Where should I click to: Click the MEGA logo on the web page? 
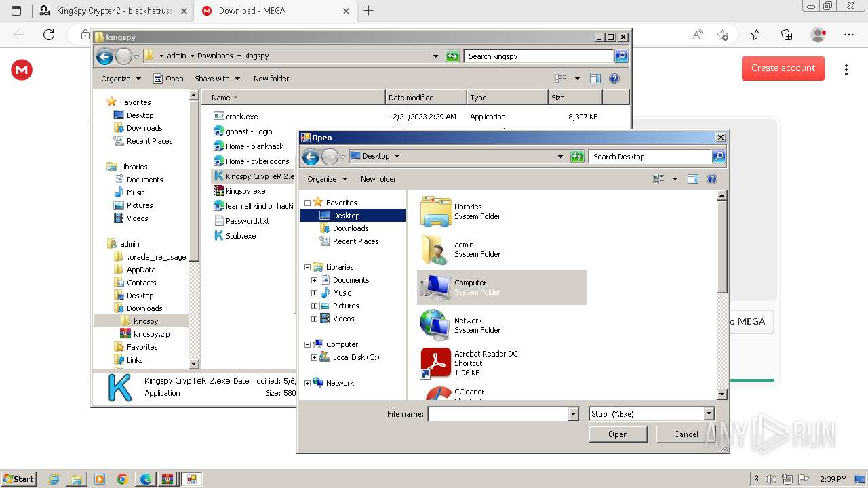pos(22,70)
